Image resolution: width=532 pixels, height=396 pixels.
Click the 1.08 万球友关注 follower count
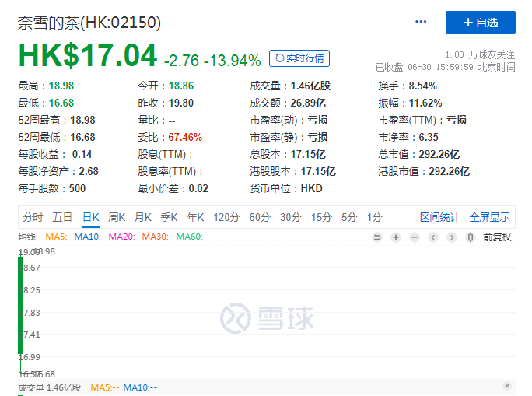480,54
